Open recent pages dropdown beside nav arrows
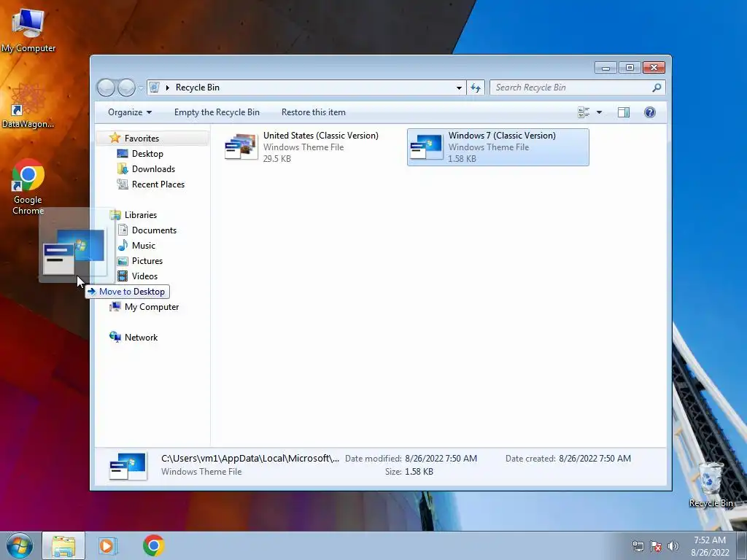Viewport: 747px width, 560px height. pyautogui.click(x=141, y=87)
